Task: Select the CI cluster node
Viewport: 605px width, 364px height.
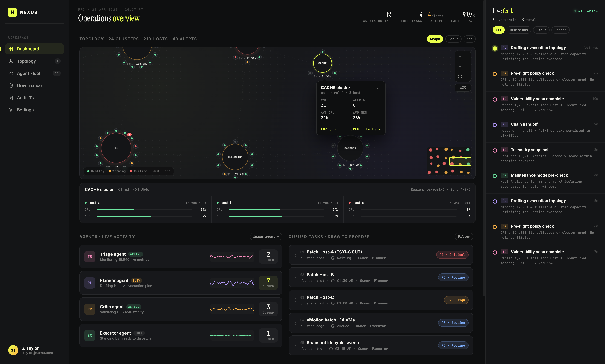Action: click(x=116, y=148)
